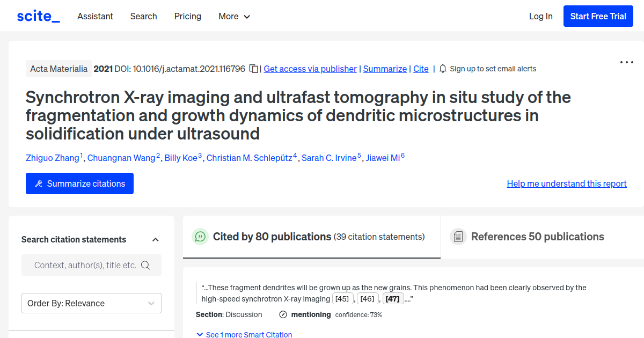
Task: Click the document icon beside References
Action: point(458,236)
